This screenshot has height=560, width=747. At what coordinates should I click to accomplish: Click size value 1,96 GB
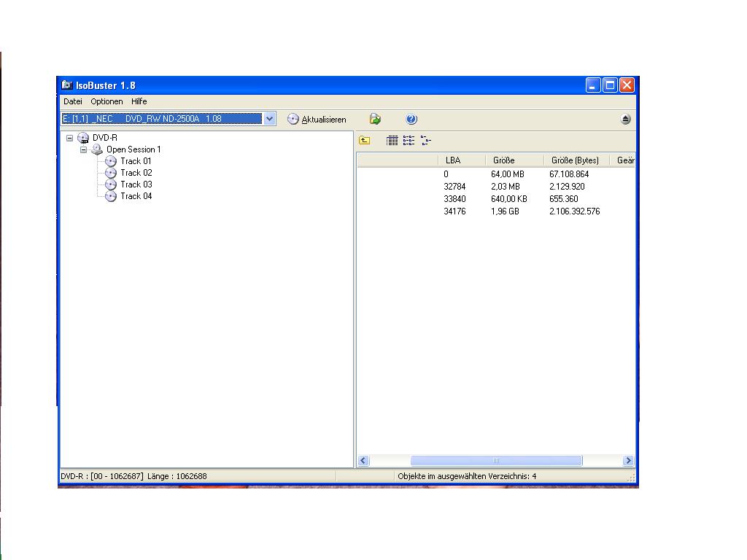click(x=505, y=211)
